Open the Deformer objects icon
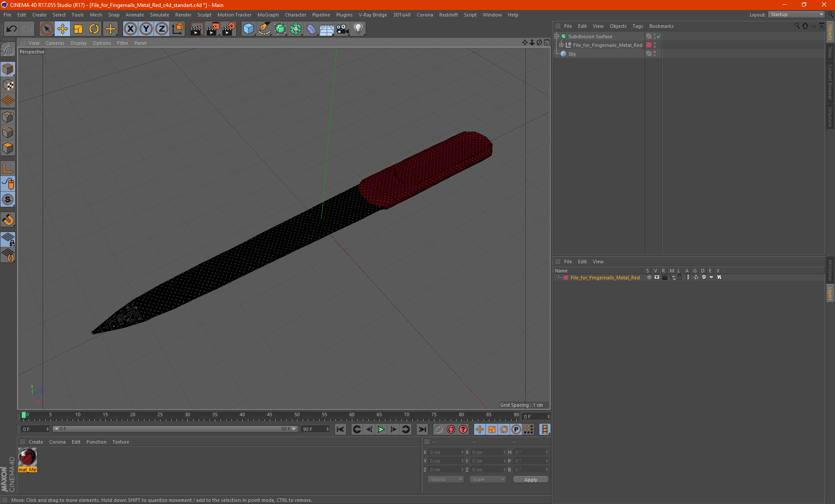Screen dimensions: 835x504 tap(311, 29)
